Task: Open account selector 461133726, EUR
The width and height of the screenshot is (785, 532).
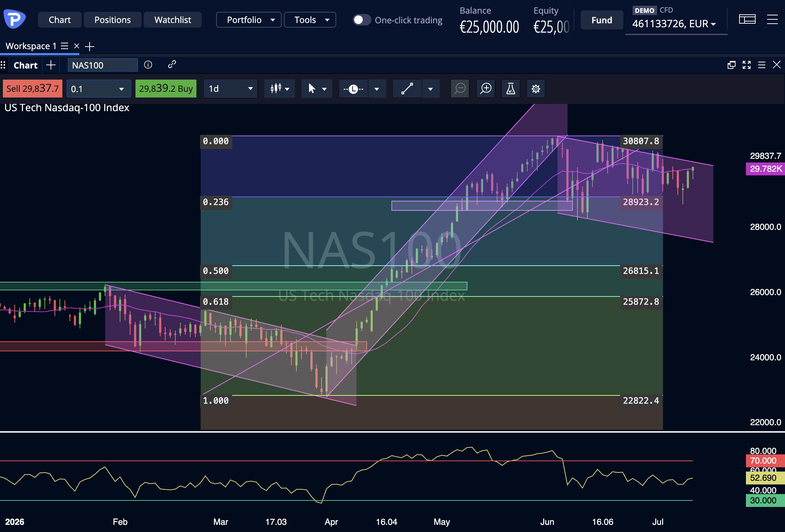Action: (674, 24)
